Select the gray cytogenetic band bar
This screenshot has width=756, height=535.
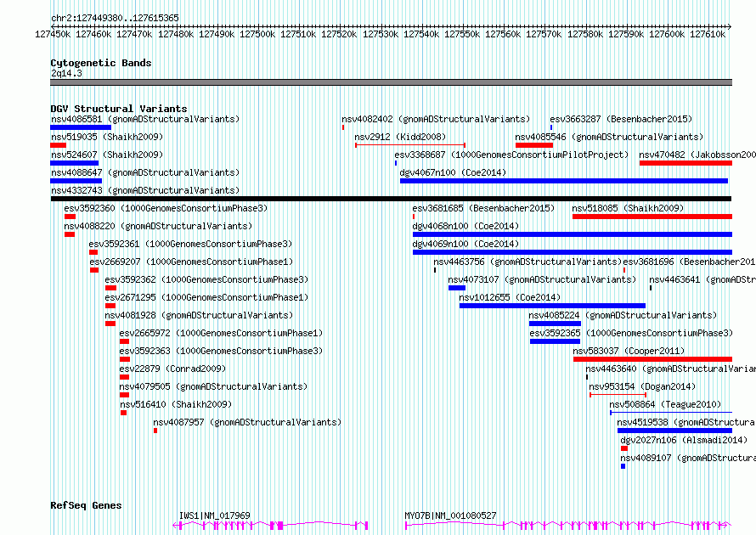click(391, 82)
